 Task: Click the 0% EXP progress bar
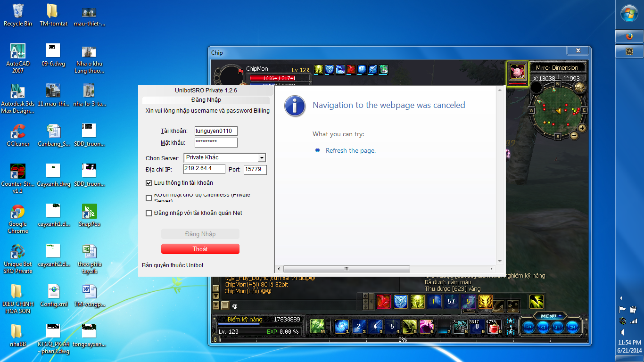point(403,339)
